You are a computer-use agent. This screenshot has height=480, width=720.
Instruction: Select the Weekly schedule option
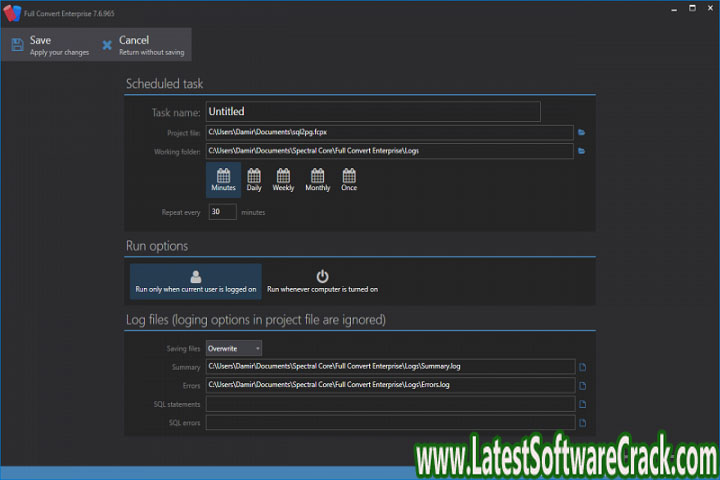point(283,180)
